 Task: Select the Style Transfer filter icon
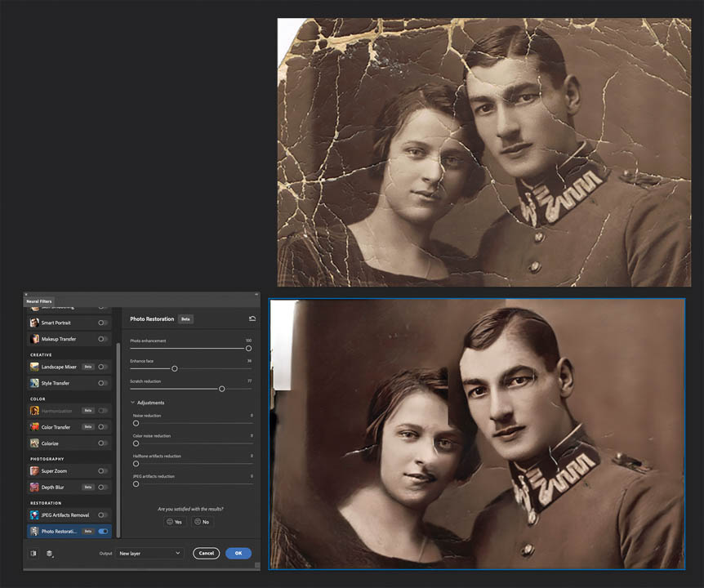point(34,383)
